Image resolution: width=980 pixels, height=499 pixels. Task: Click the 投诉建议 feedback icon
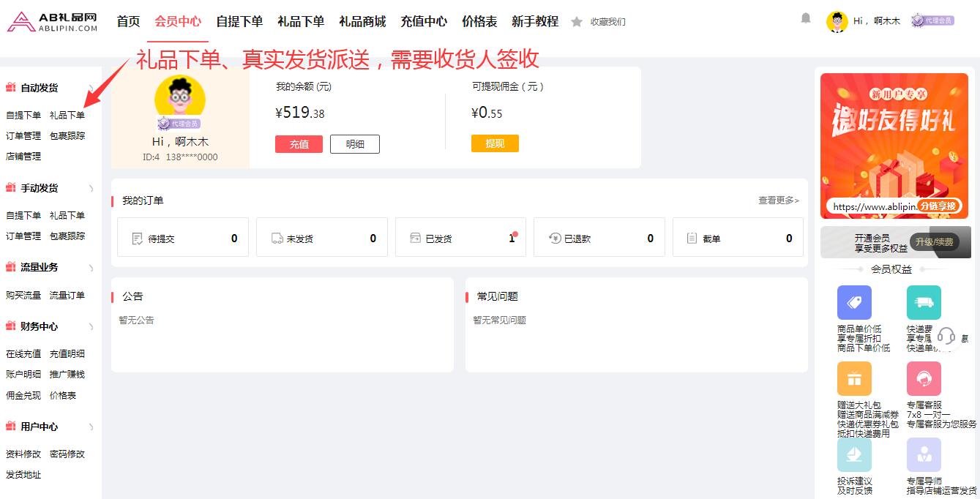(854, 455)
